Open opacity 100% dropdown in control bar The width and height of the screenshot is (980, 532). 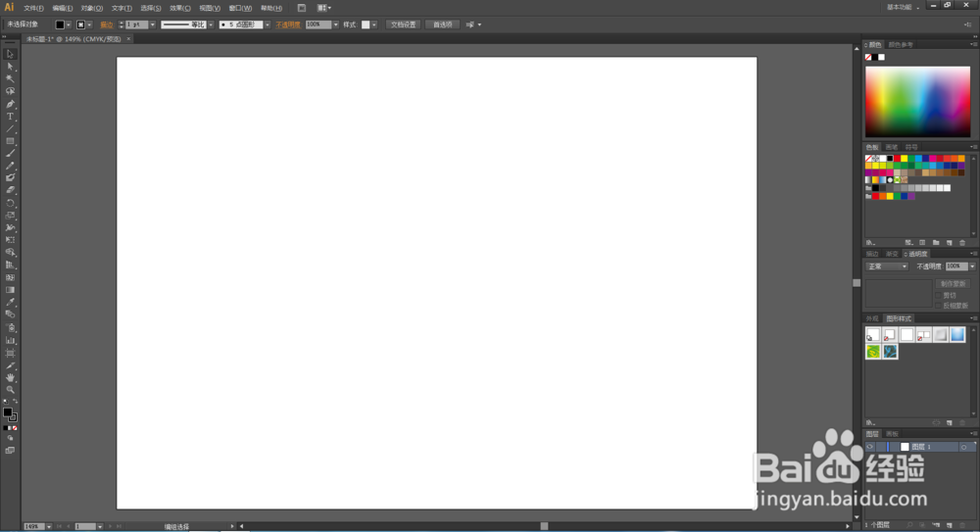335,25
